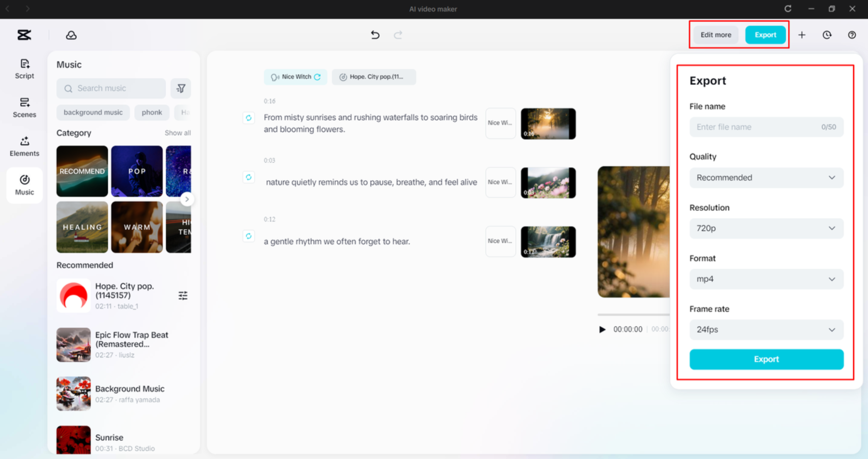Click the cloud sync icon

point(71,35)
